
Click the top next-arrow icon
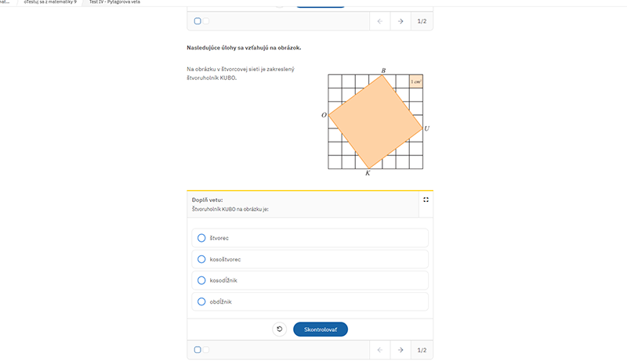400,21
